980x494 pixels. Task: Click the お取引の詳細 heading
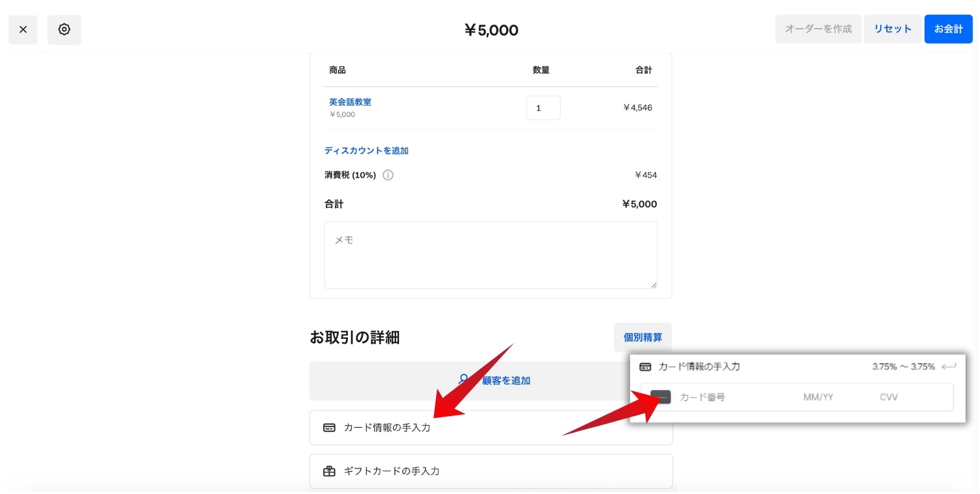[354, 338]
